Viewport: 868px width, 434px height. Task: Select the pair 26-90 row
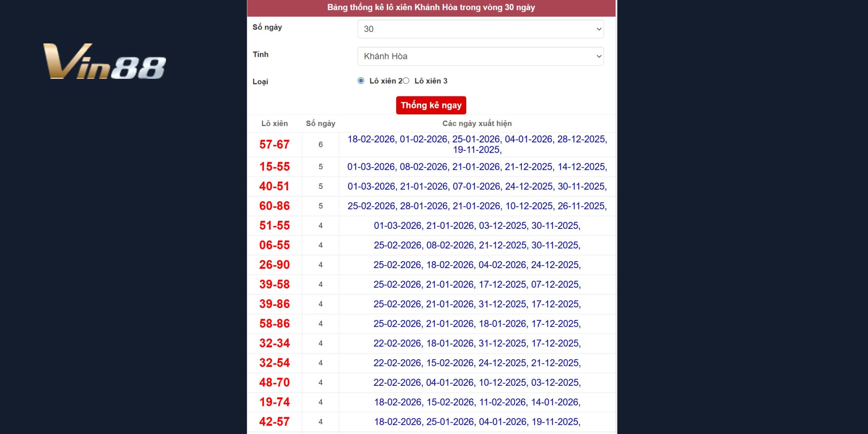coord(275,265)
